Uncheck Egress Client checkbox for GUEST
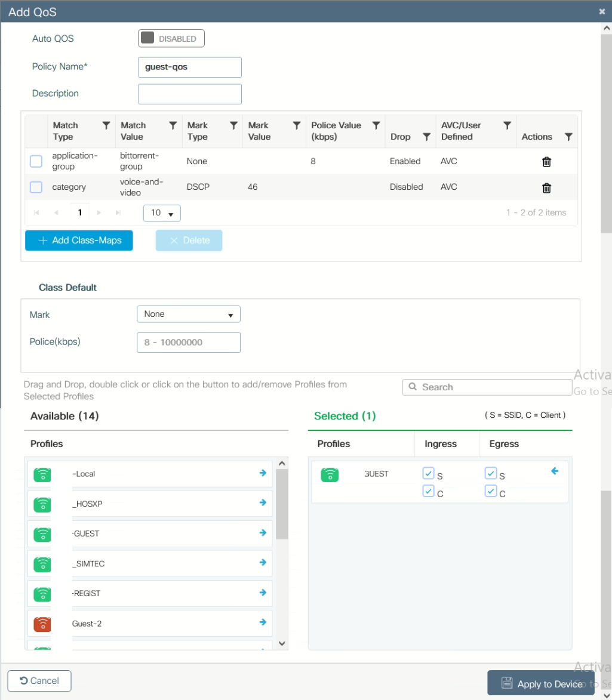 491,491
